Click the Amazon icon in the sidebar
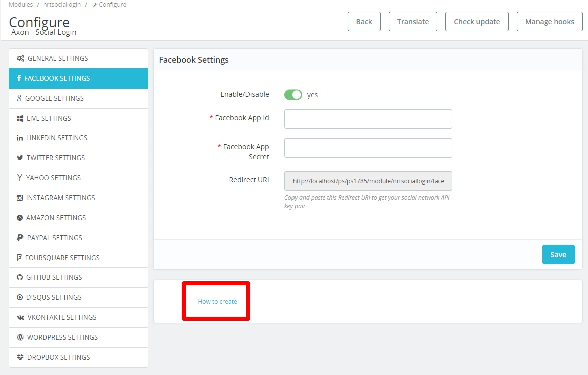 19,218
